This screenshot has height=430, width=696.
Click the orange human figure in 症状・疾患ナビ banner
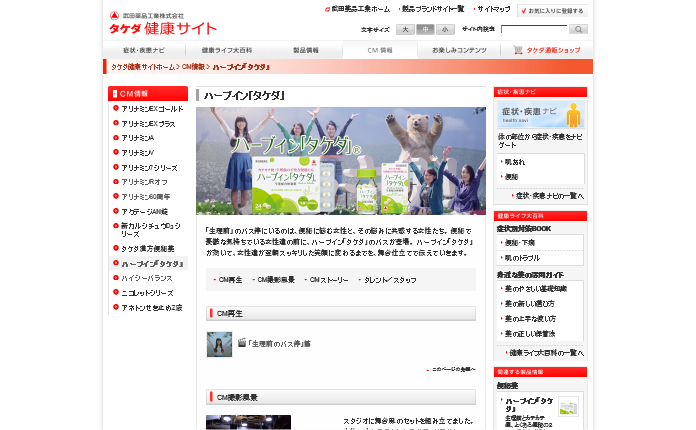coord(573,115)
